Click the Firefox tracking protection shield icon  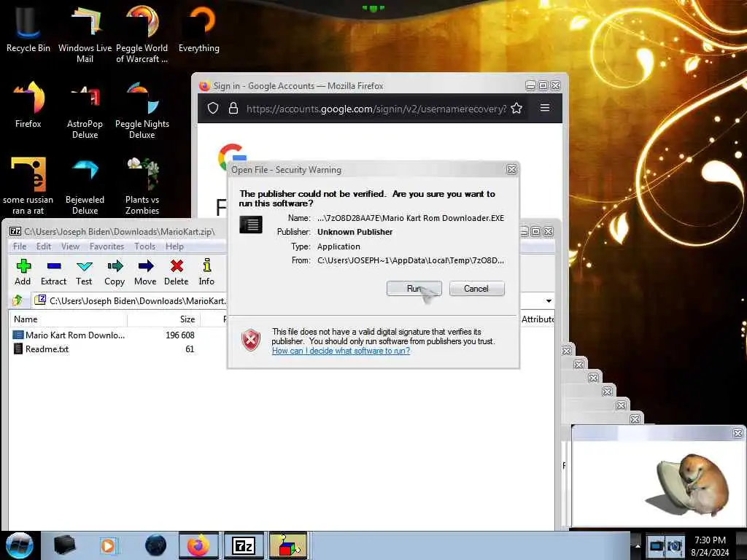213,108
